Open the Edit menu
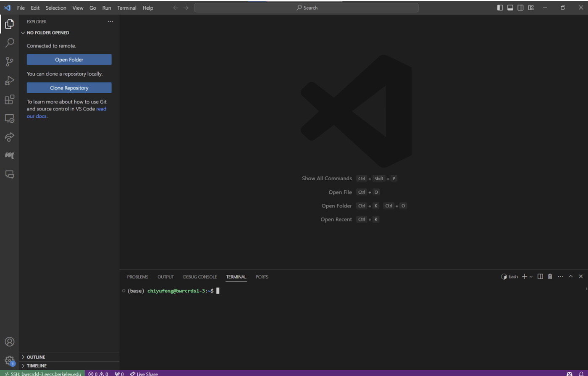 pyautogui.click(x=35, y=8)
